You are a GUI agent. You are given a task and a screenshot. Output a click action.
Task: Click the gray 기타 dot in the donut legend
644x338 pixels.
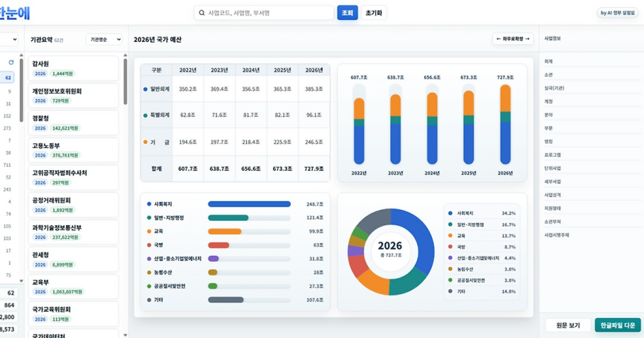pyautogui.click(x=450, y=291)
